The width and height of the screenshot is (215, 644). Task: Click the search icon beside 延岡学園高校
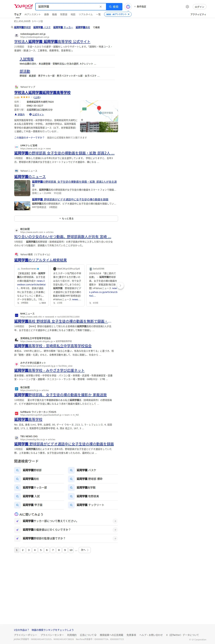[17, 479]
